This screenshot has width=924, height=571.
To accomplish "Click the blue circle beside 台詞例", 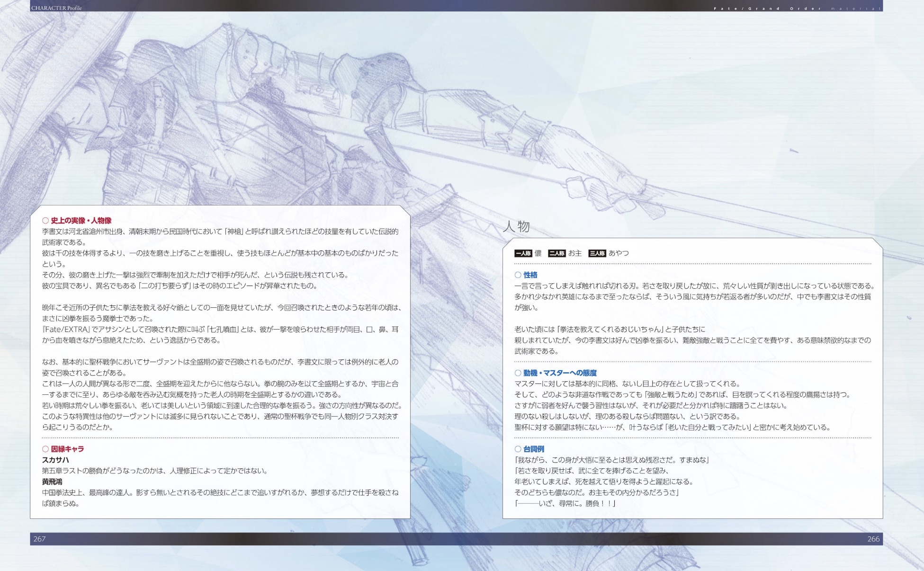I will (x=518, y=449).
